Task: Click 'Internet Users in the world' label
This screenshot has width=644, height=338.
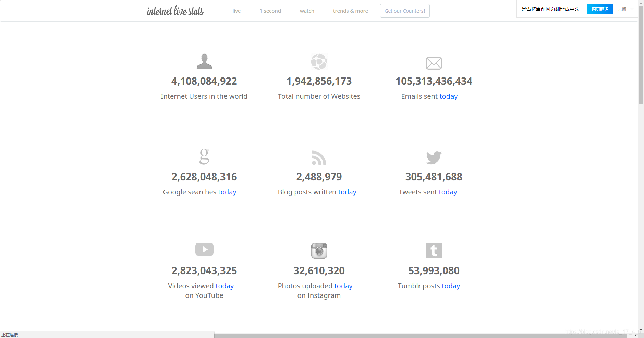Action: (204, 96)
